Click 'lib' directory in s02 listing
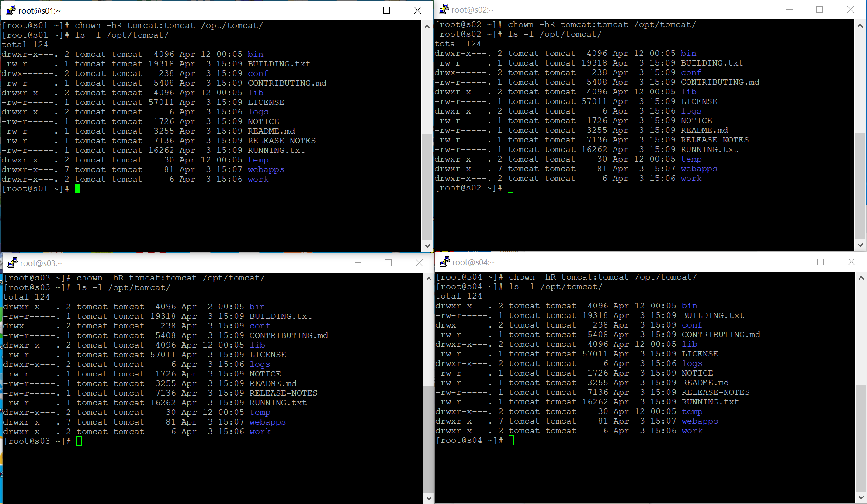Screen dimensions: 867x504 (689, 92)
